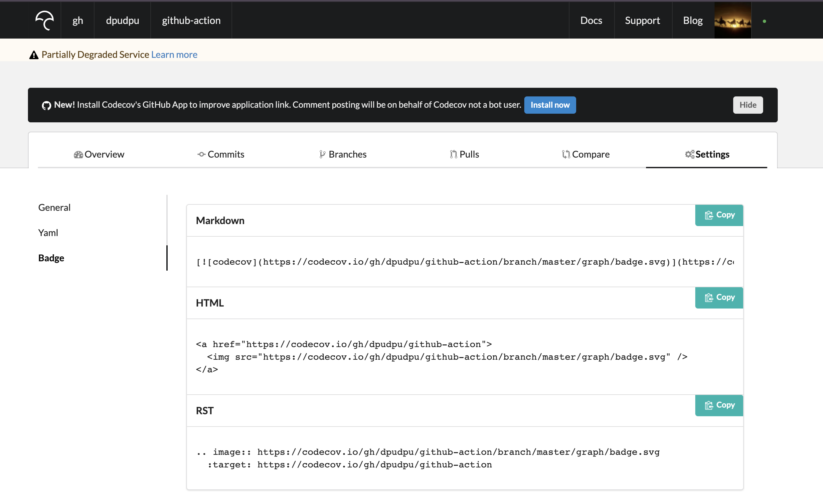Copy the RST badge snippet
The image size is (823, 504).
click(x=719, y=405)
